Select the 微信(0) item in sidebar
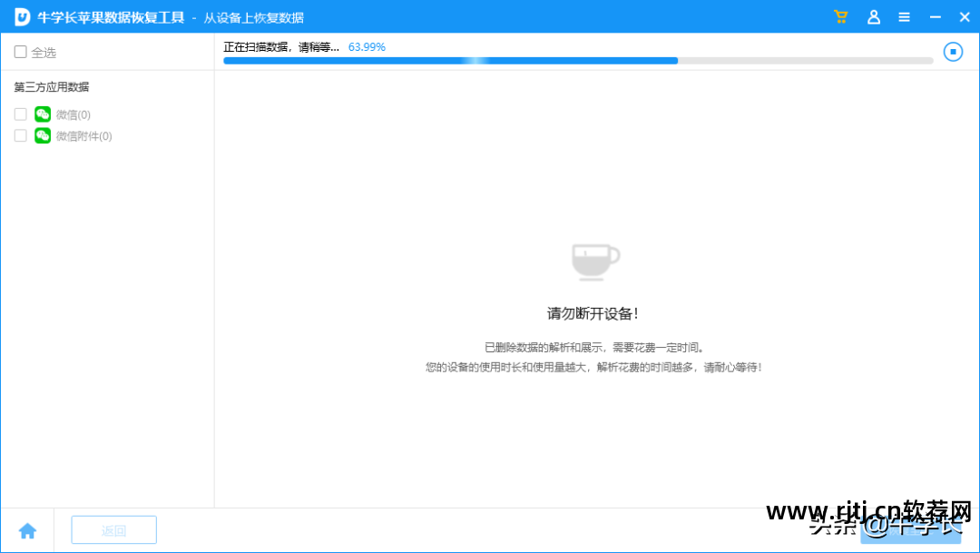This screenshot has height=553, width=980. coord(71,114)
